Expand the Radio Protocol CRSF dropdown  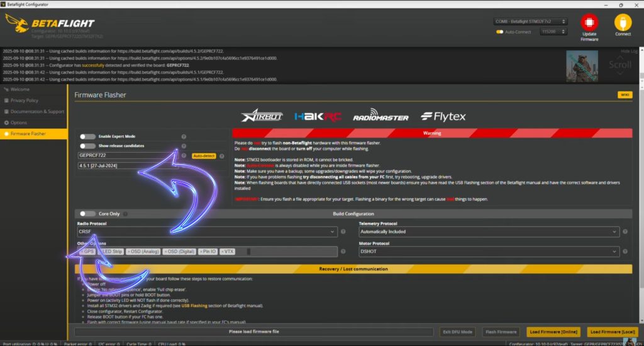(x=207, y=232)
